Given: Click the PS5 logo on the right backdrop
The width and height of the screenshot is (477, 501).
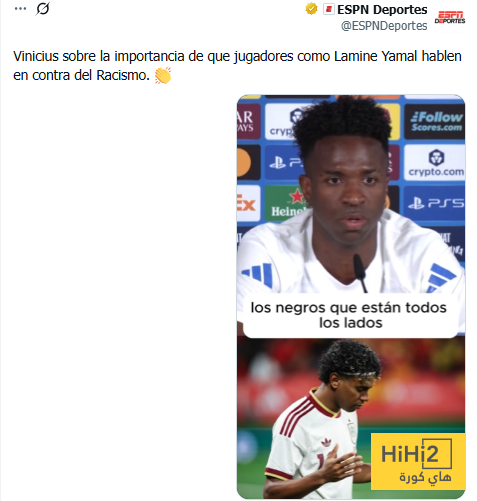Looking at the screenshot, I should coord(435,203).
